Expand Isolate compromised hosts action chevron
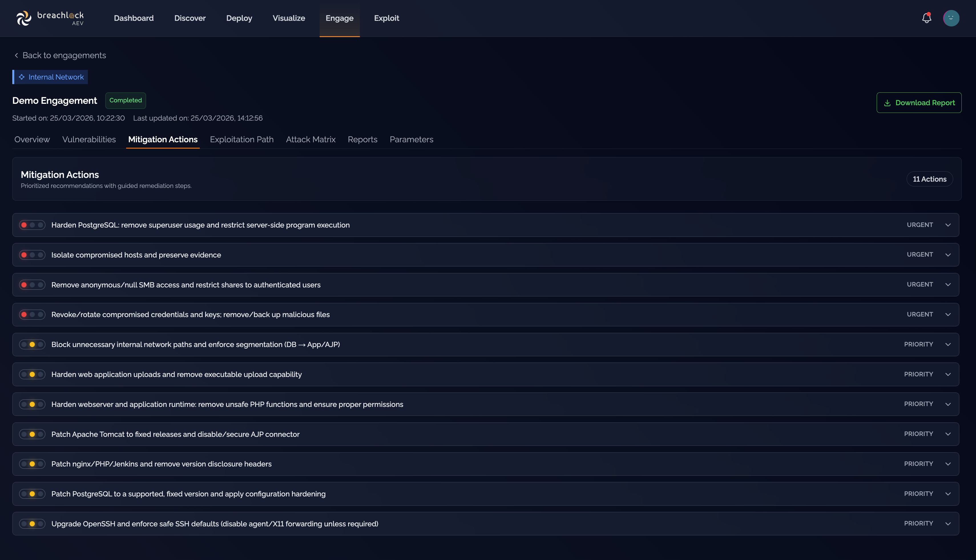Image resolution: width=976 pixels, height=560 pixels. point(948,255)
